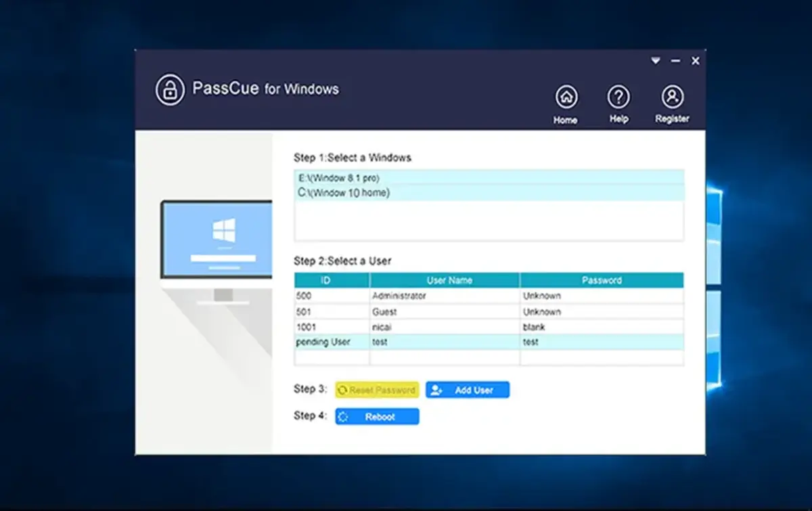812x511 pixels.
Task: Click the User Name column header
Action: point(445,280)
